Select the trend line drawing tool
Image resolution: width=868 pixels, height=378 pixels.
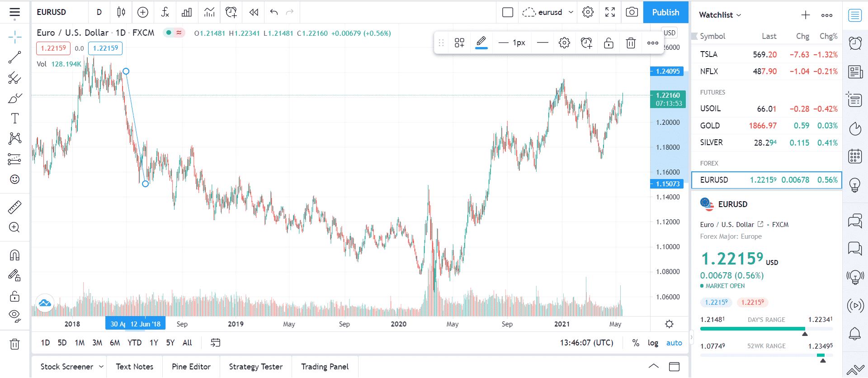14,57
